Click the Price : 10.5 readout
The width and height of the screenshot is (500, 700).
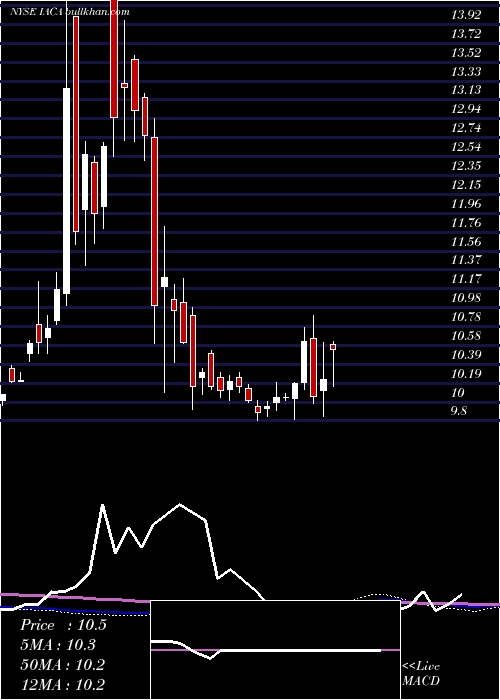63,625
